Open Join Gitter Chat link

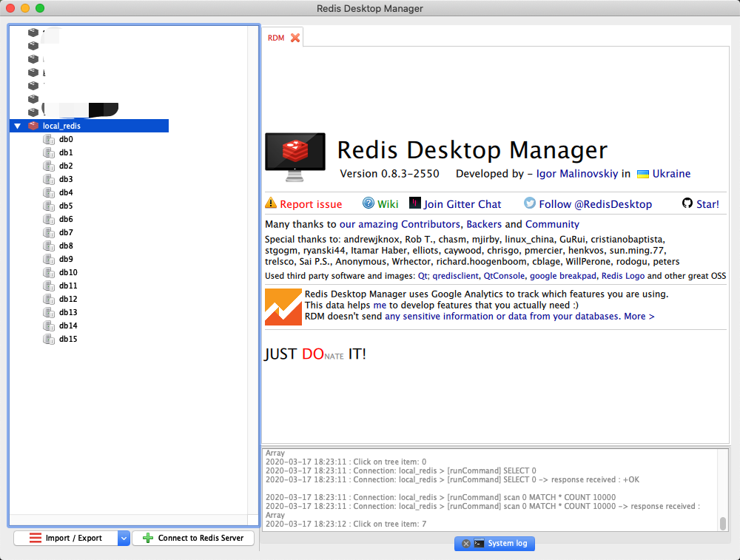(462, 204)
